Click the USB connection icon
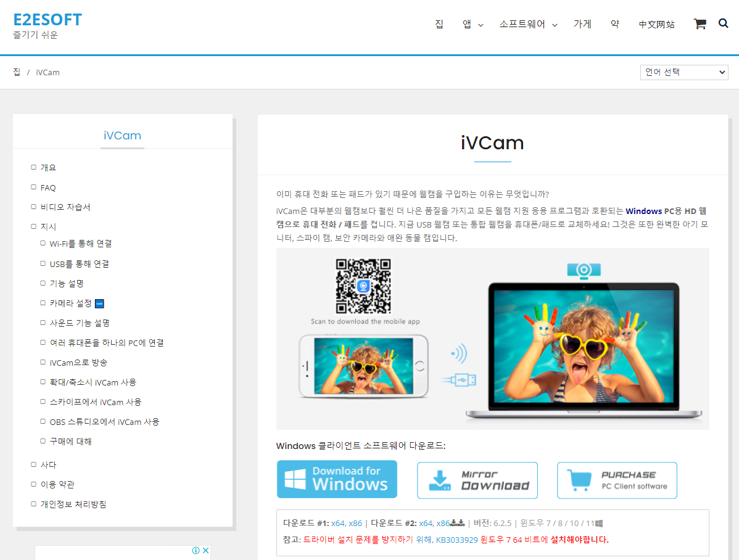Image resolution: width=739 pixels, height=560 pixels. pos(458,379)
